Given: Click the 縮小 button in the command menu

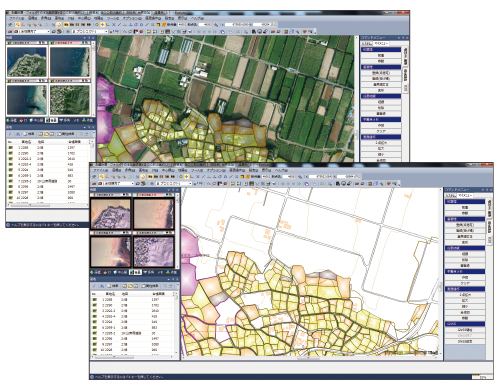Looking at the screenshot, I should [465, 307].
